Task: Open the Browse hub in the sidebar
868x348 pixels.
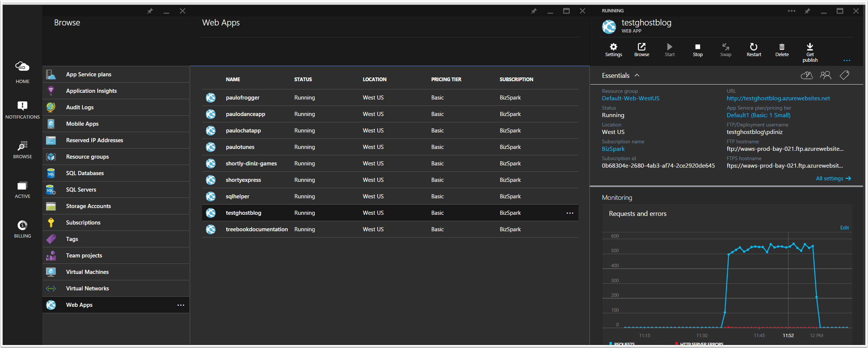Action: click(x=22, y=150)
